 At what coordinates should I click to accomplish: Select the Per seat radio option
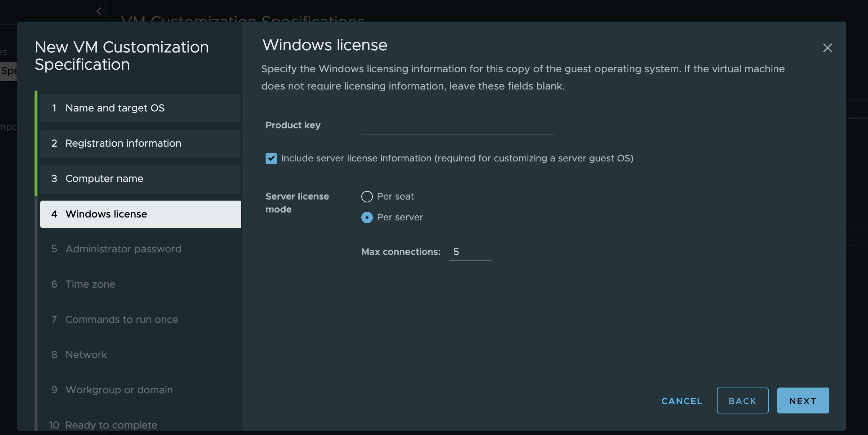click(x=367, y=197)
